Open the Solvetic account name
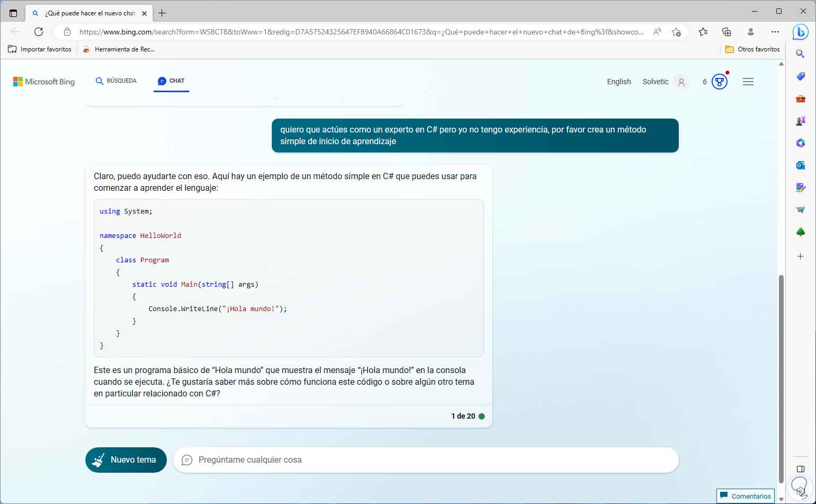The width and height of the screenshot is (816, 504). tap(655, 82)
